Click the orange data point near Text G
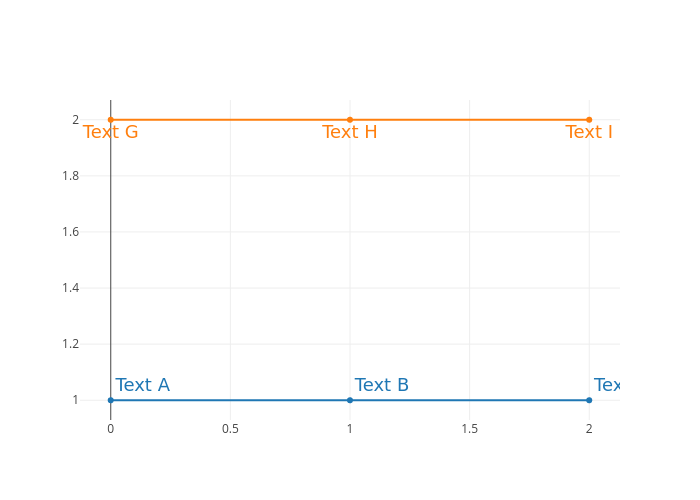Viewport: 700px width, 500px height. click(x=111, y=120)
